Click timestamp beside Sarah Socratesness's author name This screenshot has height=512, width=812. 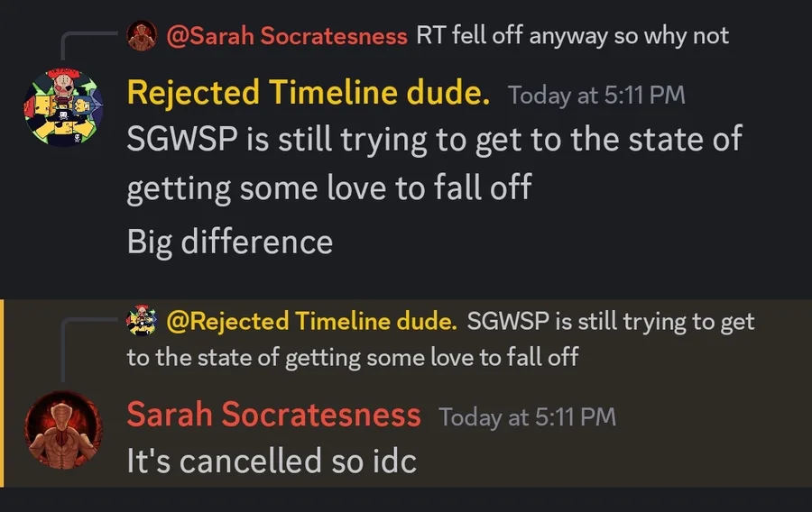tap(527, 416)
